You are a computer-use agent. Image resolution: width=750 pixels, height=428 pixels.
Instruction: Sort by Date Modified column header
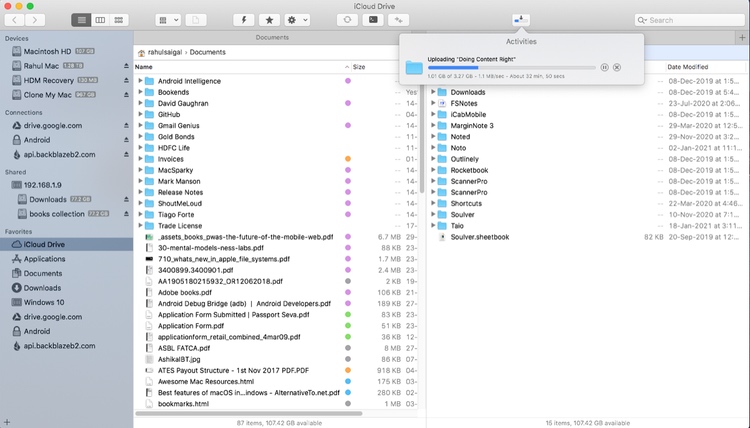pos(688,67)
